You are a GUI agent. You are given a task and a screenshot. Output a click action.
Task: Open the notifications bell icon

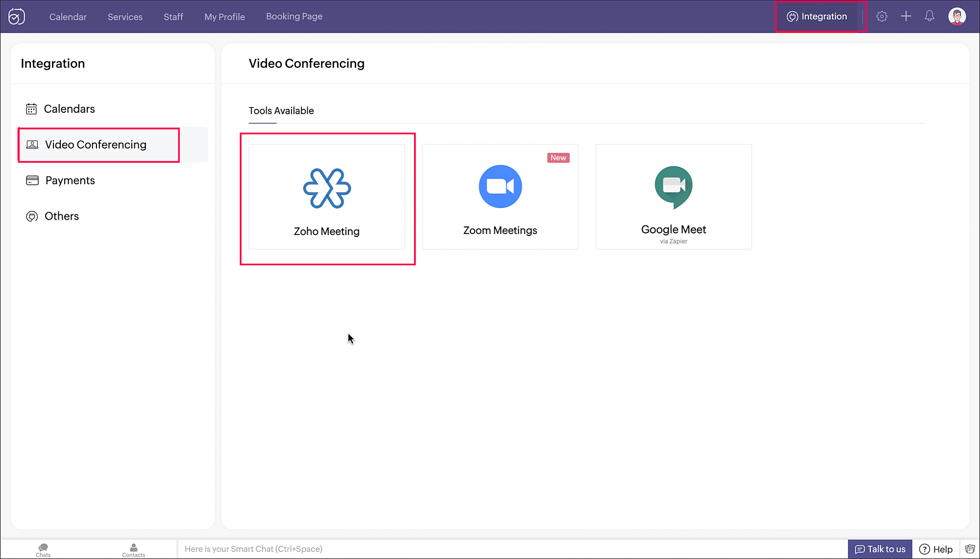click(x=930, y=16)
